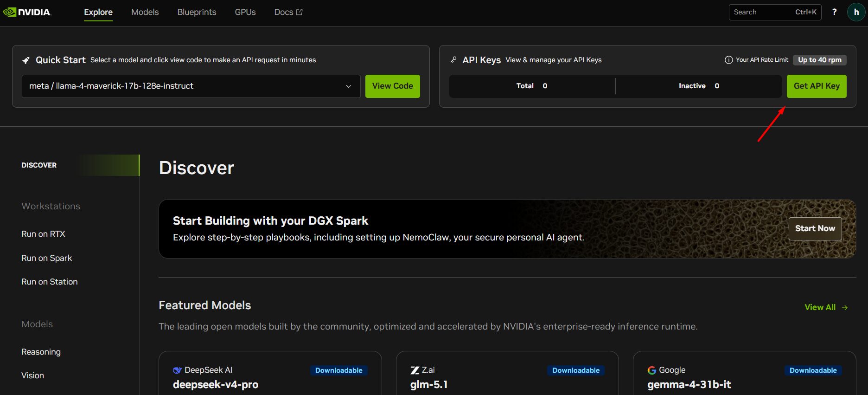
Task: Click the Inactive 0 keys counter
Action: (699, 86)
